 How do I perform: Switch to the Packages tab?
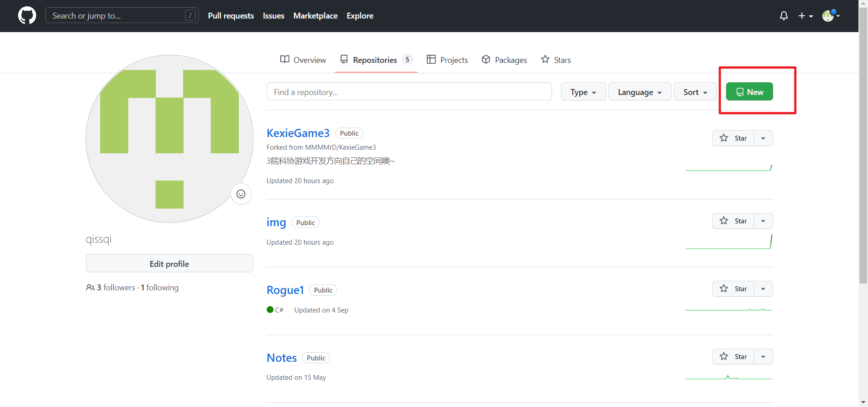(504, 60)
